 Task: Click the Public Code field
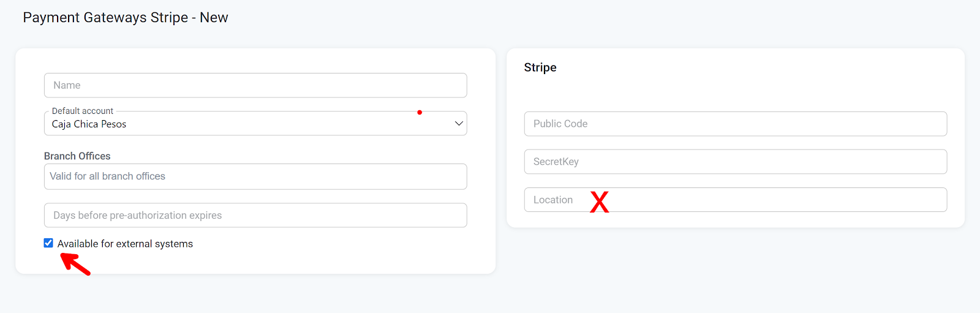coord(735,124)
